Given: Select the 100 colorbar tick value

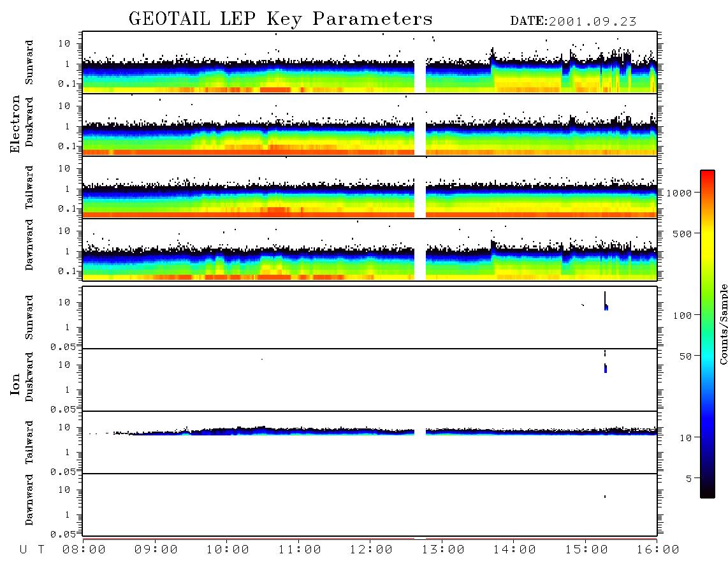Looking at the screenshot, I should click(682, 316).
